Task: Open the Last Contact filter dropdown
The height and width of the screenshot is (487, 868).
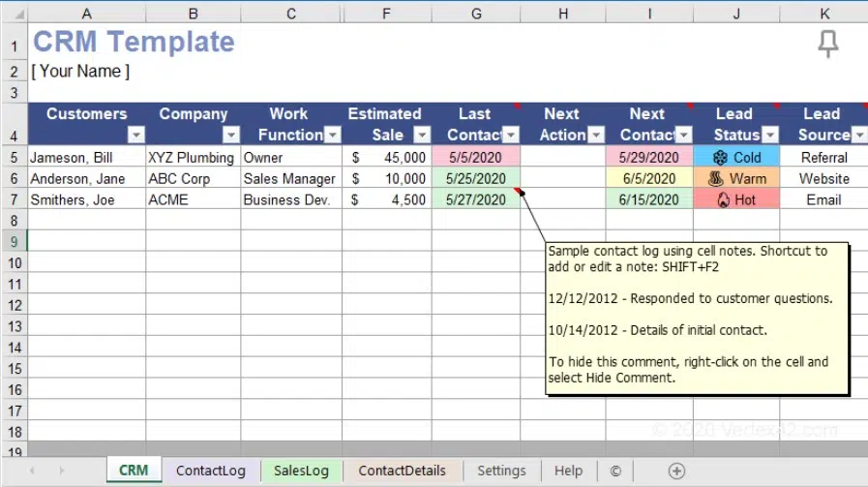Action: coord(511,135)
